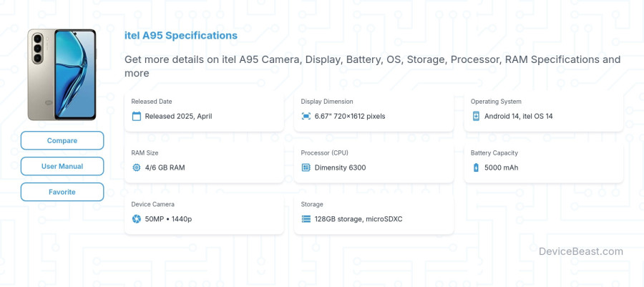Click the itel A95 phone image
644x287 pixels.
62,74
